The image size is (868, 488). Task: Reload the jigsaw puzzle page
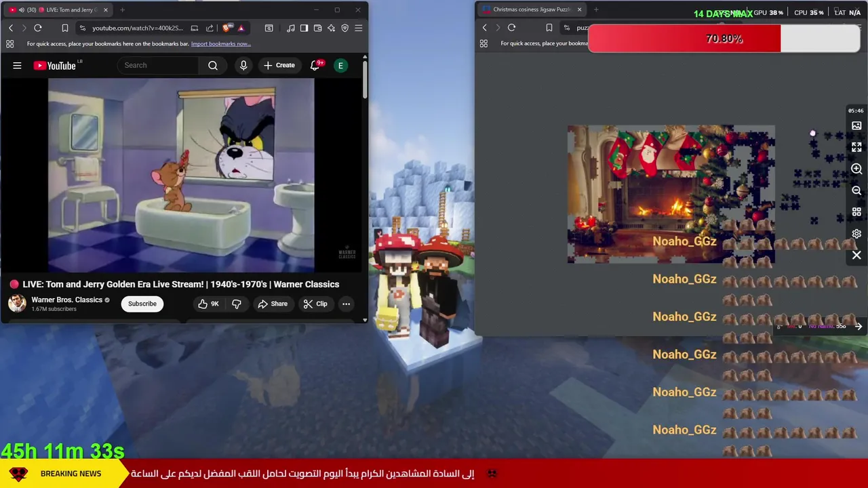point(511,28)
